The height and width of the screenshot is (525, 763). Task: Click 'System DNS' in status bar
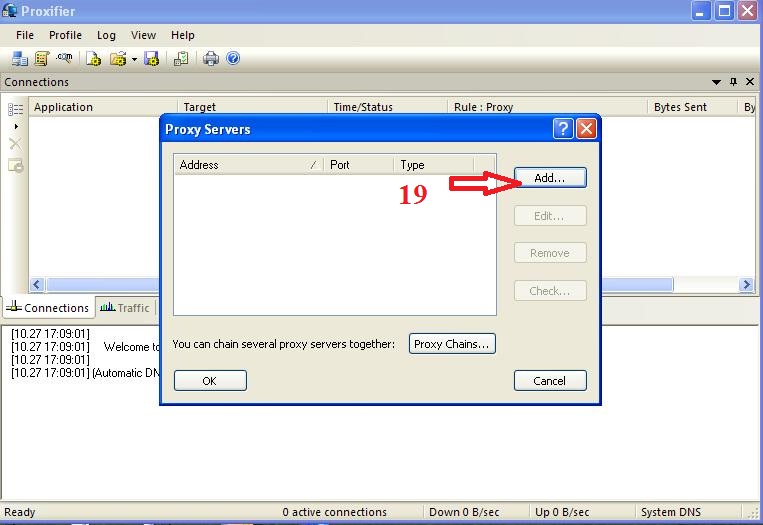[671, 512]
